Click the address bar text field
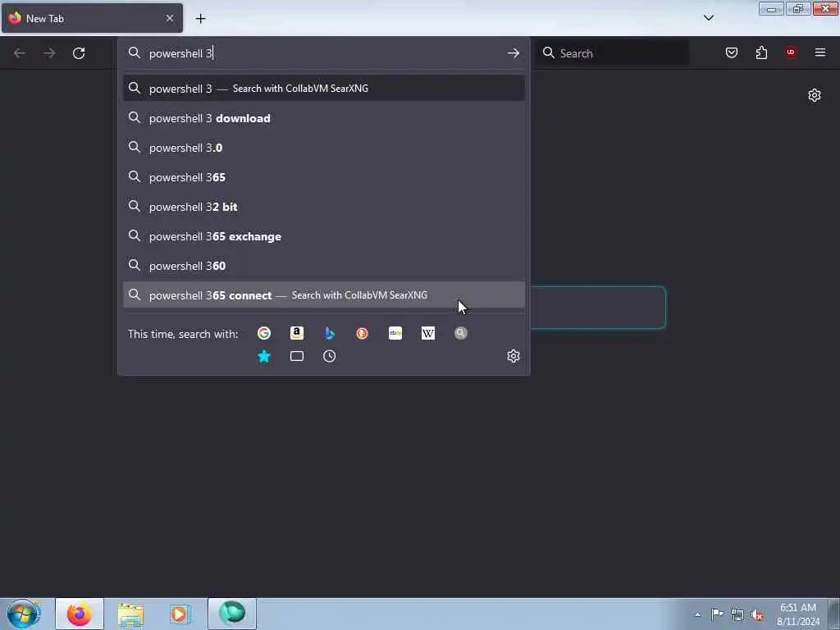The height and width of the screenshot is (630, 840). point(324,53)
